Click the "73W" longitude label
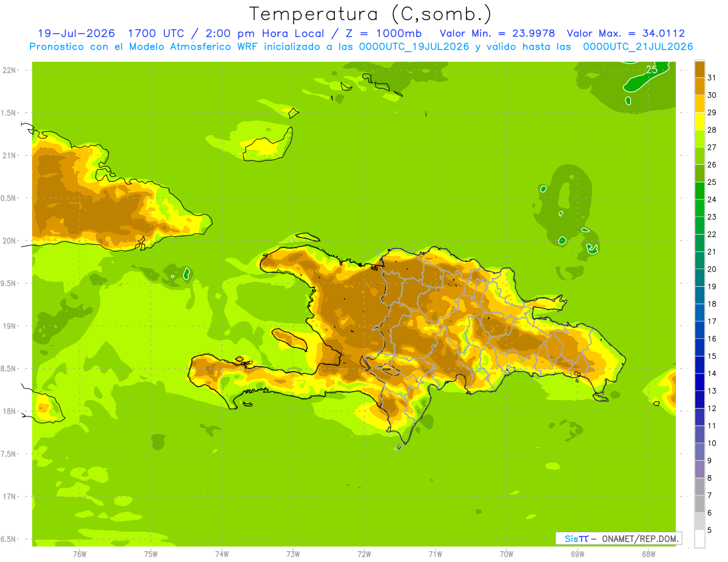 (x=293, y=554)
